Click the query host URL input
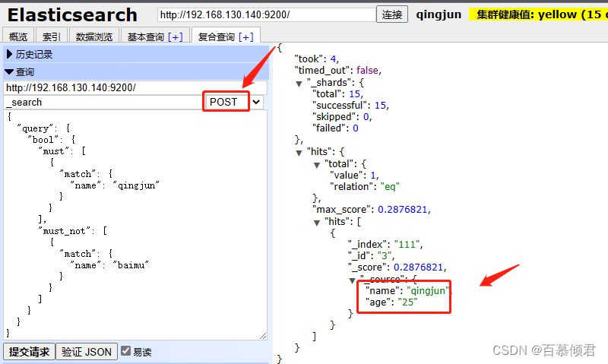The height and width of the screenshot is (364, 608). (x=135, y=87)
